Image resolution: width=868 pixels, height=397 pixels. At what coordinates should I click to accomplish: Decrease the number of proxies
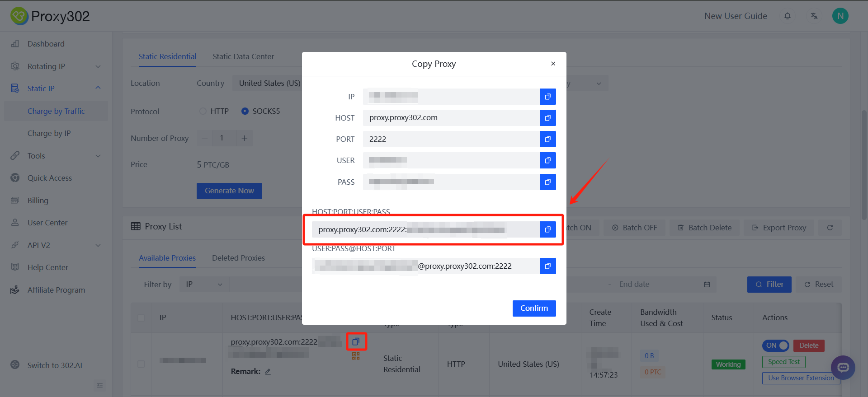point(204,138)
